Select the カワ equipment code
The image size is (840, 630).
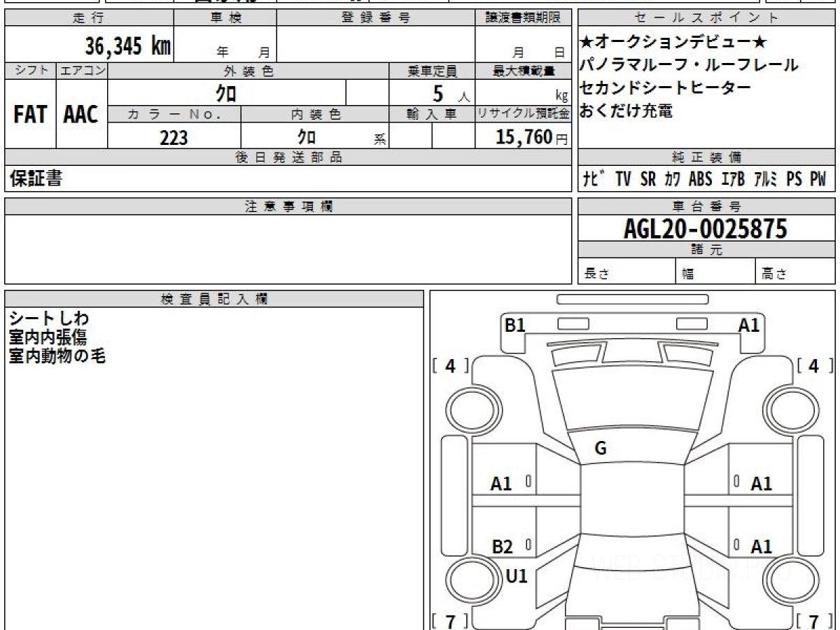tap(673, 179)
